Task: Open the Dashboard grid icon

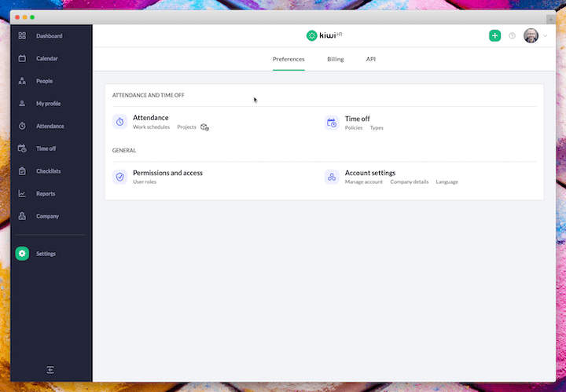Action: click(22, 35)
